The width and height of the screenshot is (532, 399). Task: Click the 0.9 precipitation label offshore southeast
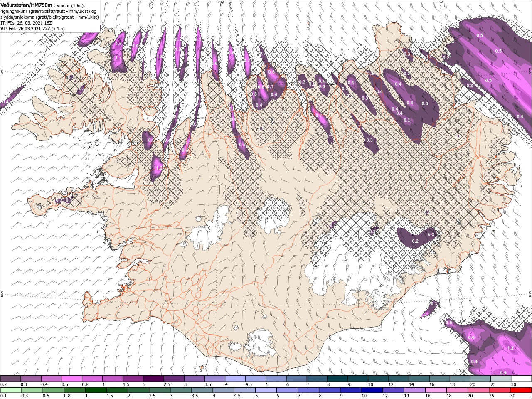pyautogui.click(x=503, y=372)
